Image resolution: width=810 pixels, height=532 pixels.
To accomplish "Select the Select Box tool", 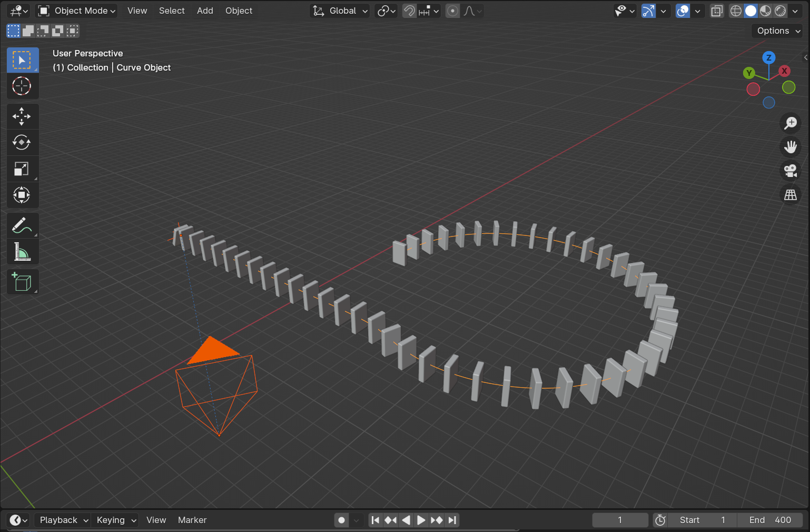I will tap(22, 60).
